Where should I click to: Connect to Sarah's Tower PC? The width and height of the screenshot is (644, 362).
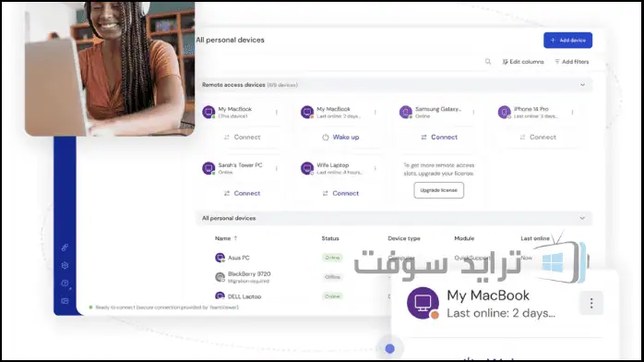point(242,193)
